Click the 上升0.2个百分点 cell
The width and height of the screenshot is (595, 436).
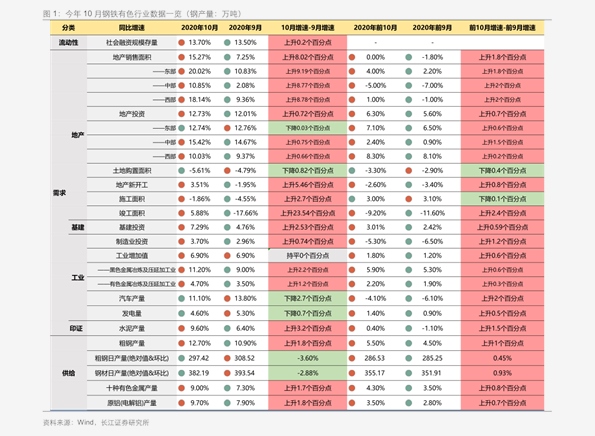pos(308,42)
